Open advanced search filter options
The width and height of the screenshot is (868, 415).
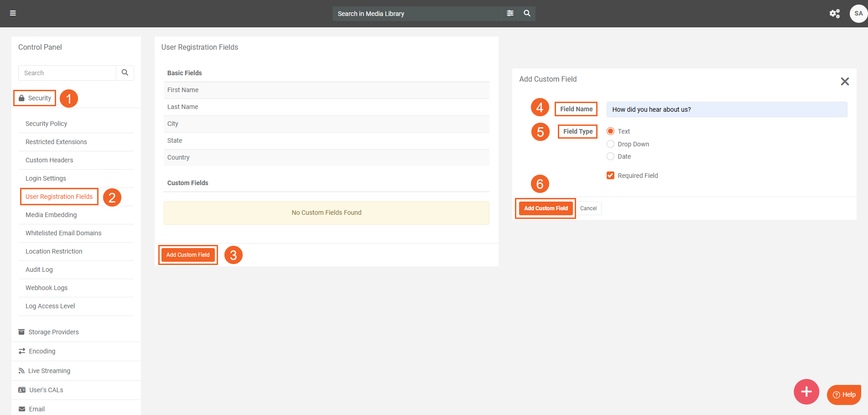click(x=510, y=13)
